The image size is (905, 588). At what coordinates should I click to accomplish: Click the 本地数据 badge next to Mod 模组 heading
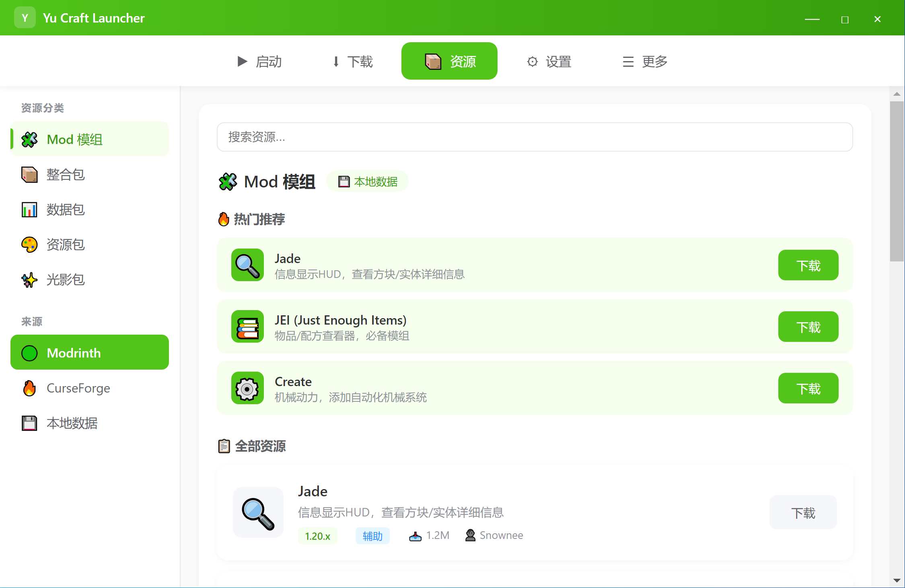pos(368,181)
